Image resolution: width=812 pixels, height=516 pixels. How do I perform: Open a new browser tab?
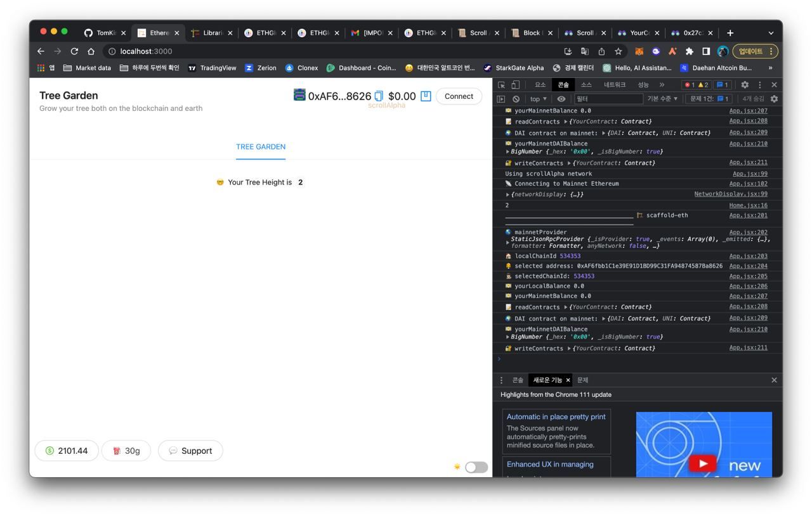(730, 32)
